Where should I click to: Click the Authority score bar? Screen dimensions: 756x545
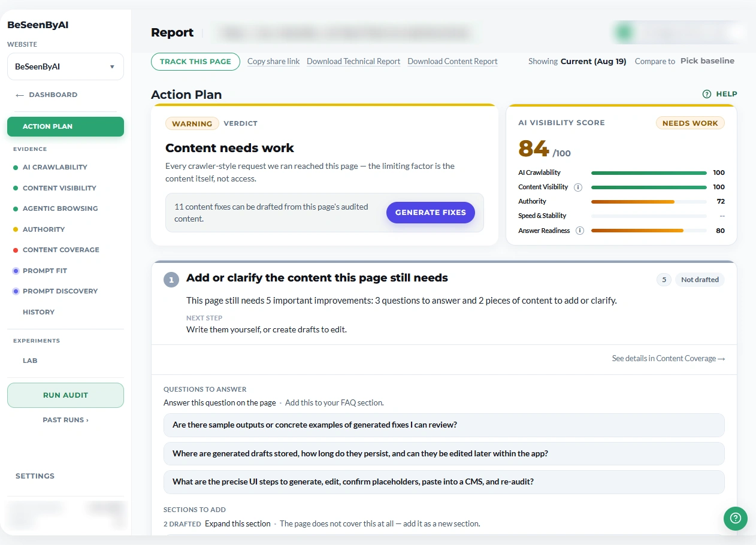tap(649, 202)
